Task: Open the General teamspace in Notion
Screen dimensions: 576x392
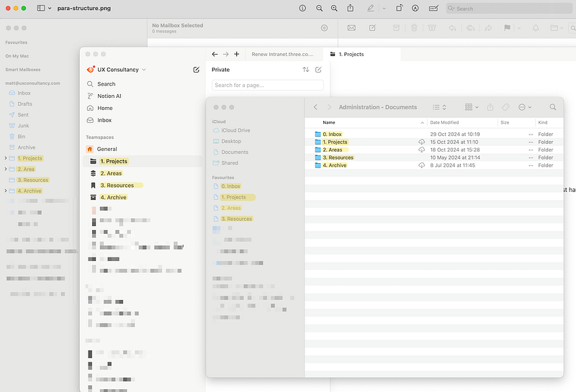Action: [107, 149]
